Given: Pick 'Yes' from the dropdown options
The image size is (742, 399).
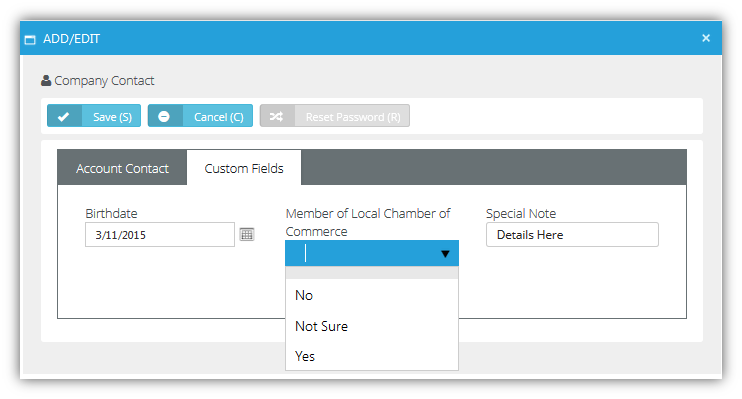Looking at the screenshot, I should click(x=371, y=356).
